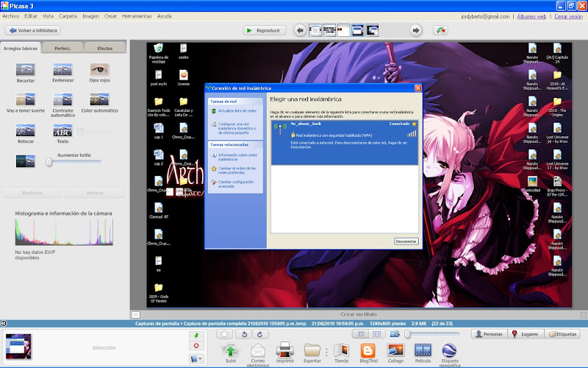Open the Carpeta menu
Image resolution: width=588 pixels, height=368 pixels.
(68, 16)
